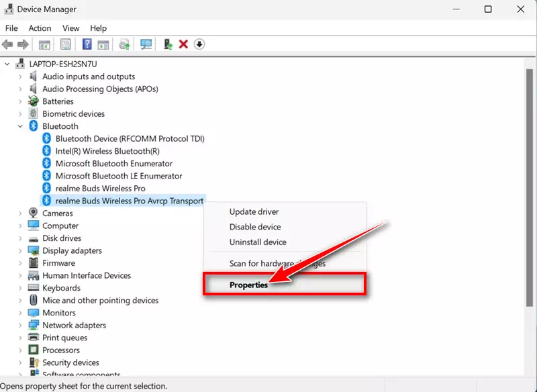Select the 'Monitors' category label
Viewport: 537px width, 392px height.
click(x=59, y=313)
